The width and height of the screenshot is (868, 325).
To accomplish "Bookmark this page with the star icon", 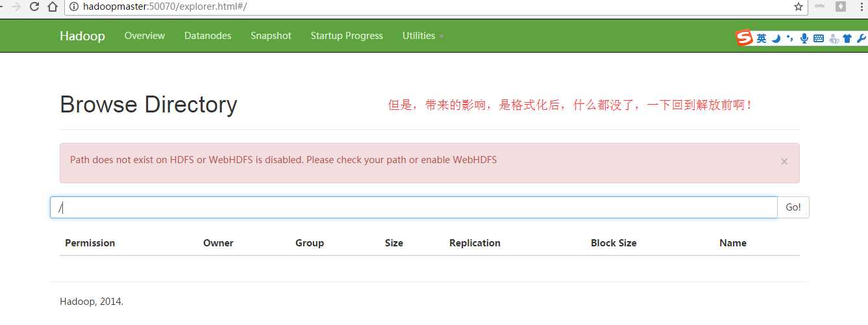I will [x=799, y=6].
